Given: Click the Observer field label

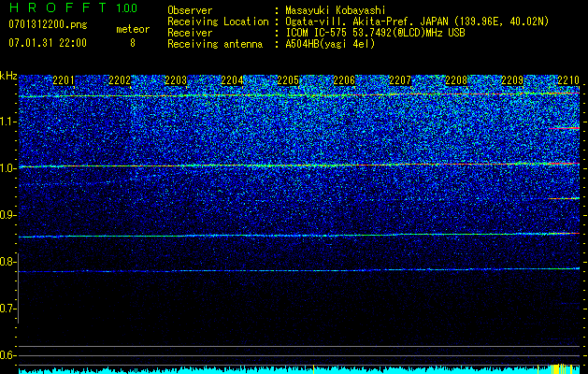Looking at the screenshot, I should [190, 10].
